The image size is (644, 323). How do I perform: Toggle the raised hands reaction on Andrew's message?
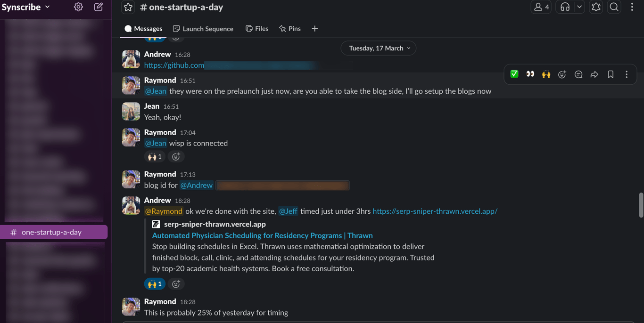coord(155,284)
